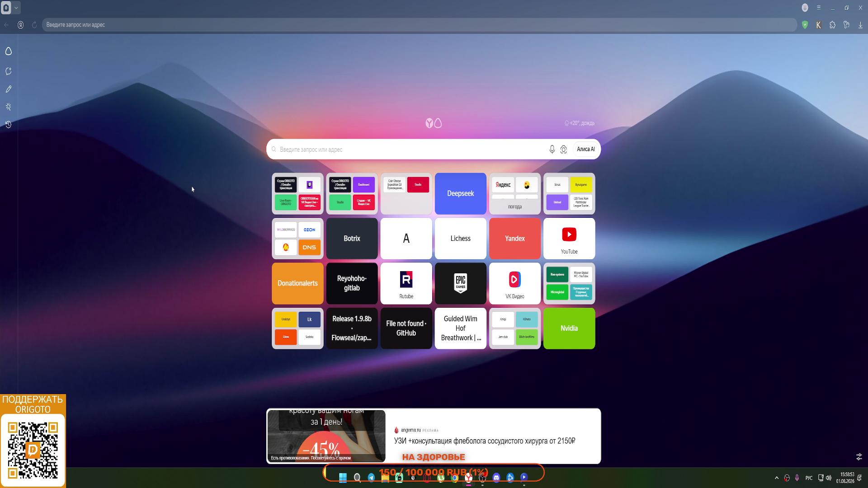
Task: Focus the top address bar
Action: 420,25
